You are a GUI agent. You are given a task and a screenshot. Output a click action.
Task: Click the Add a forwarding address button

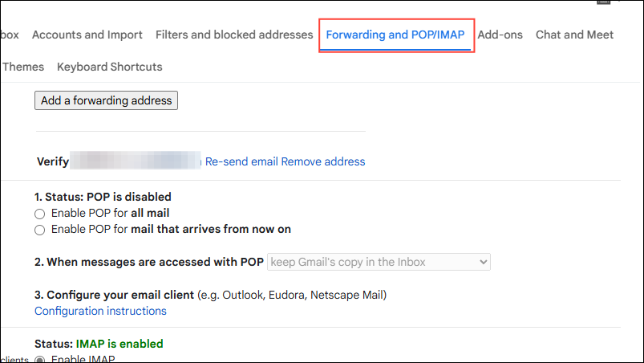click(x=106, y=100)
